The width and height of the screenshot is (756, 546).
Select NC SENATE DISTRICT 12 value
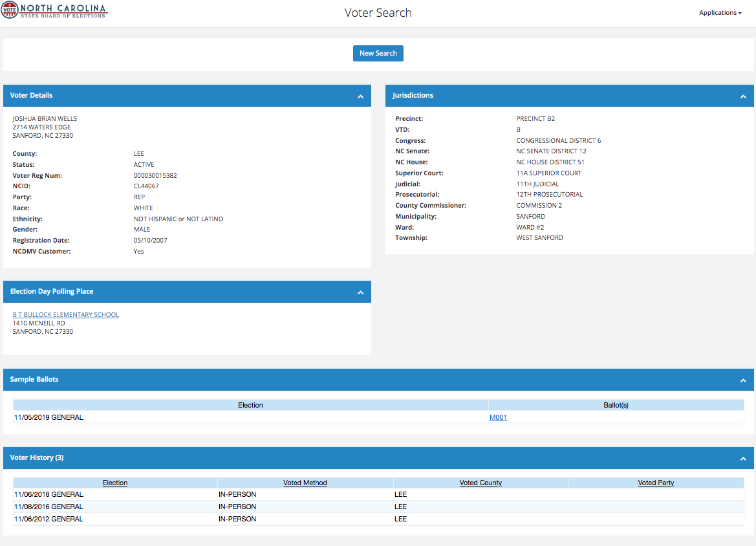coord(551,151)
